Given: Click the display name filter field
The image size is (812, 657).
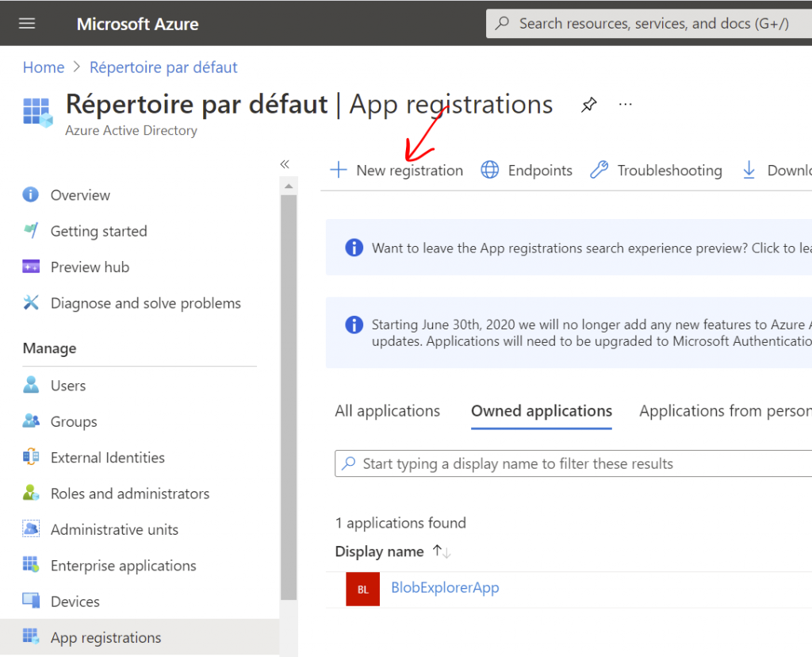Looking at the screenshot, I should click(573, 463).
